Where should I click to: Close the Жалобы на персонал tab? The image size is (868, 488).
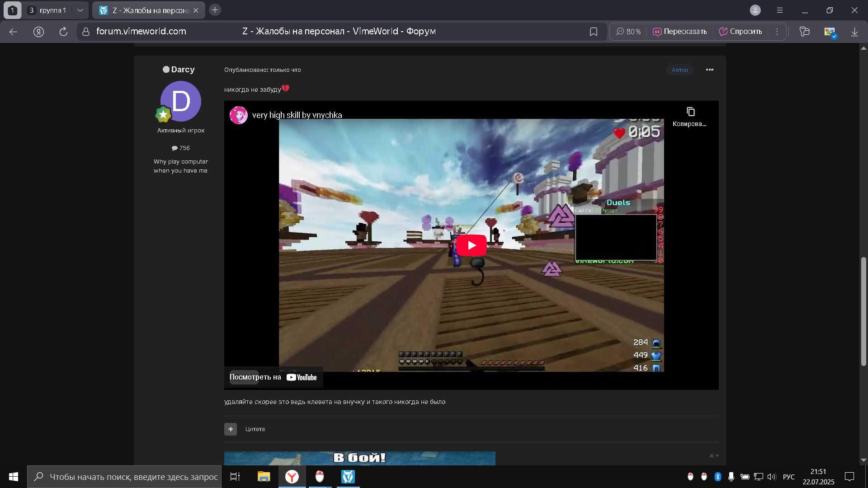(196, 10)
